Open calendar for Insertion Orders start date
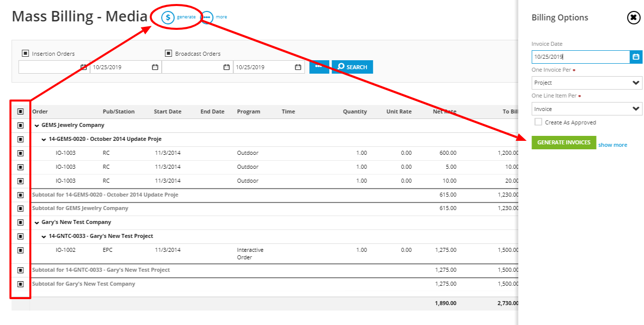The height and width of the screenshot is (325, 644). 83,67
